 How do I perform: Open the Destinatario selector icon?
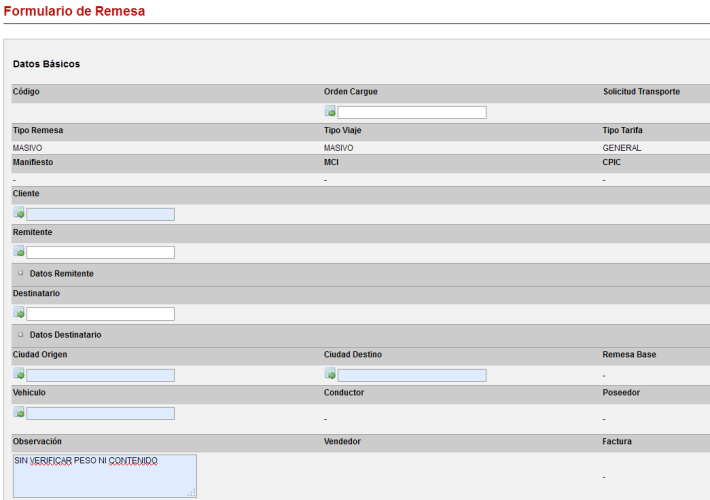coord(19,314)
